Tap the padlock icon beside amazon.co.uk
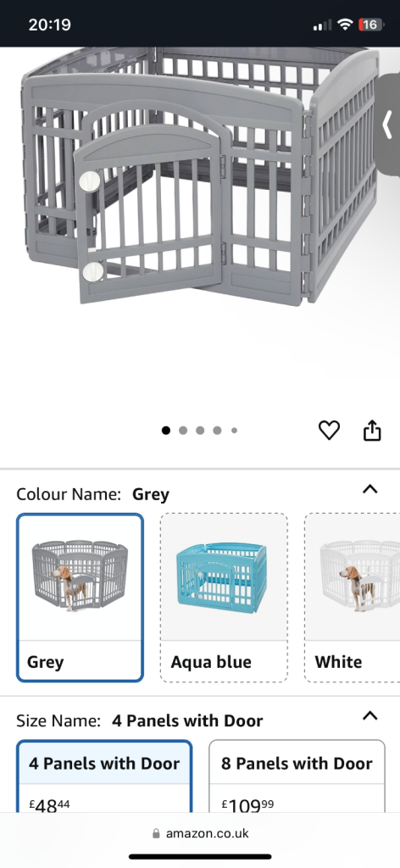Image resolution: width=400 pixels, height=868 pixels. coord(156,833)
